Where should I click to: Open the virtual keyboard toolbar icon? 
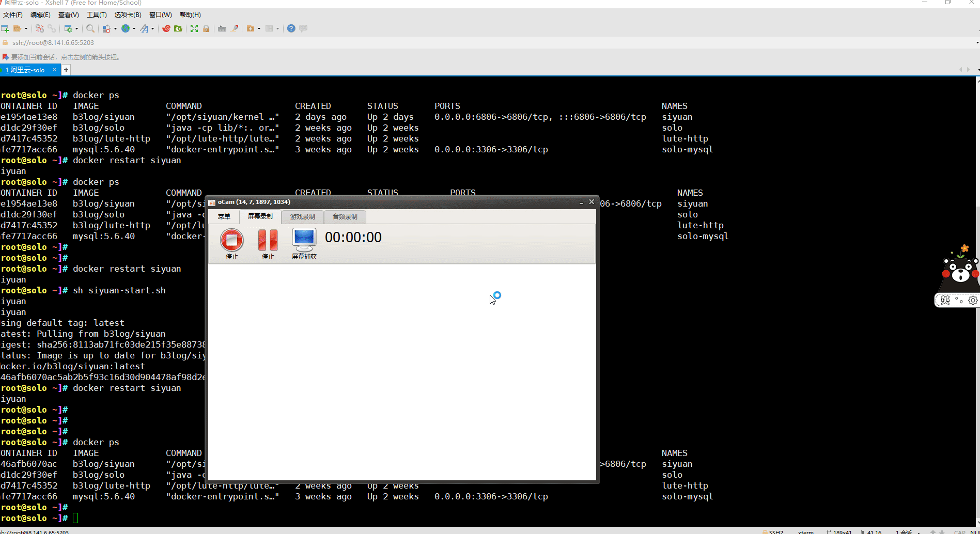tap(222, 28)
